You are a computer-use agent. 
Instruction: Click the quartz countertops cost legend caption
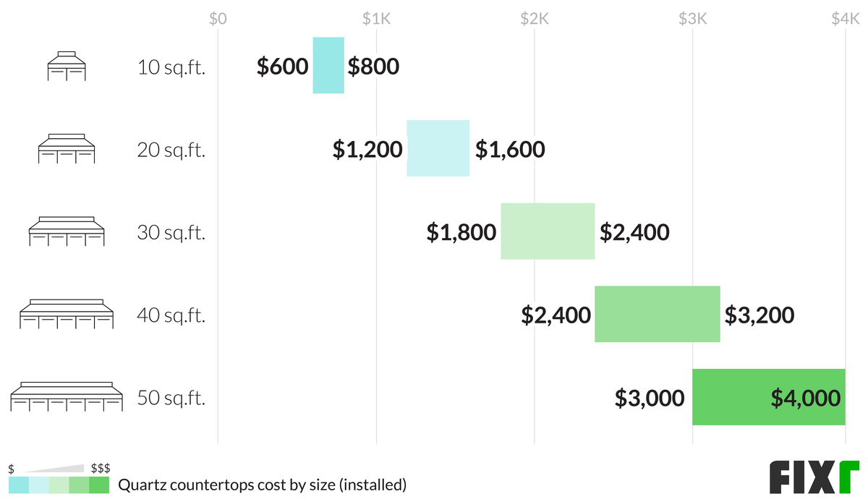click(262, 485)
